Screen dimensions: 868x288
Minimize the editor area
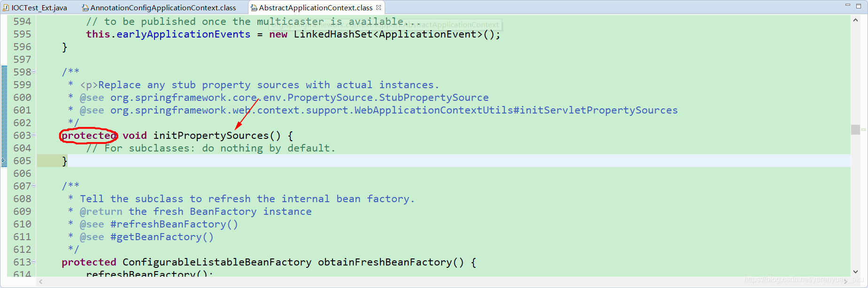[x=848, y=5]
